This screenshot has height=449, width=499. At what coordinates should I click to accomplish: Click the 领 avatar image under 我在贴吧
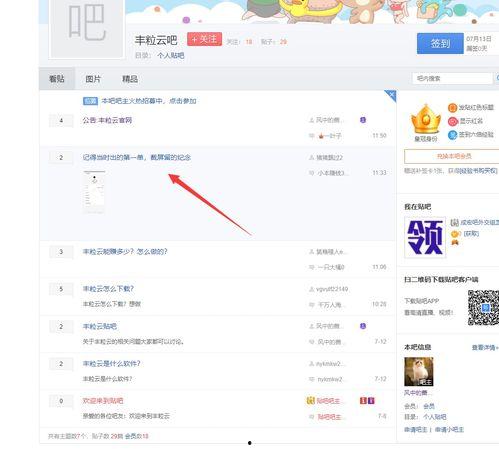coord(425,237)
